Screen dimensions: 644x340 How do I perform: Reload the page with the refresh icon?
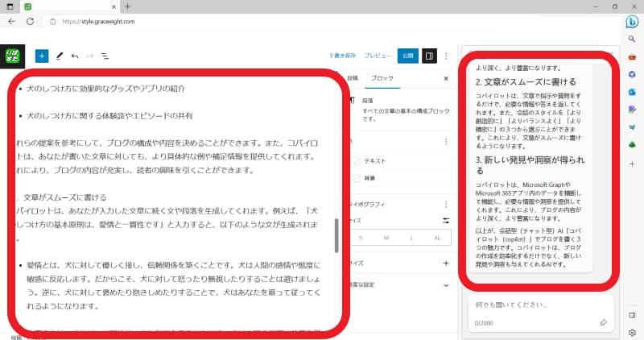30,22
